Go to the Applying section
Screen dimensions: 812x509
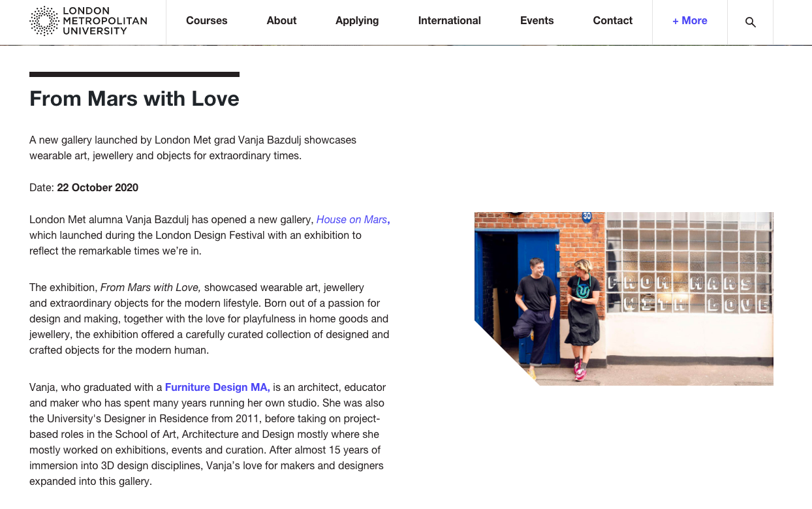tap(357, 21)
